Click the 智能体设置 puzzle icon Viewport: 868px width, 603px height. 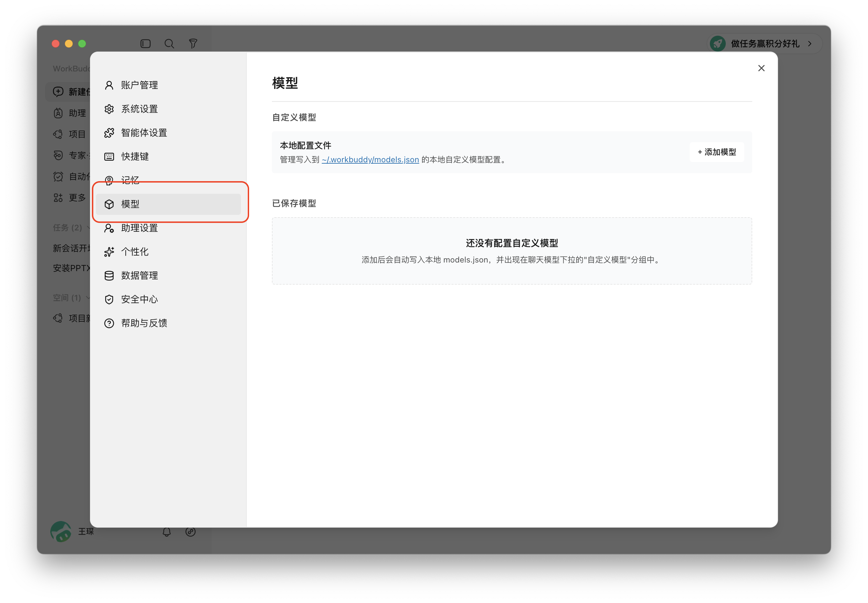point(109,133)
